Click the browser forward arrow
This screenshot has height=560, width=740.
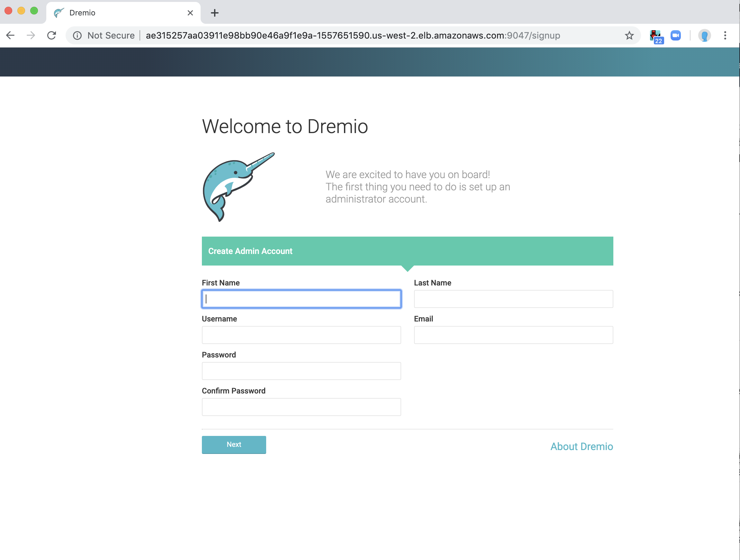[31, 35]
